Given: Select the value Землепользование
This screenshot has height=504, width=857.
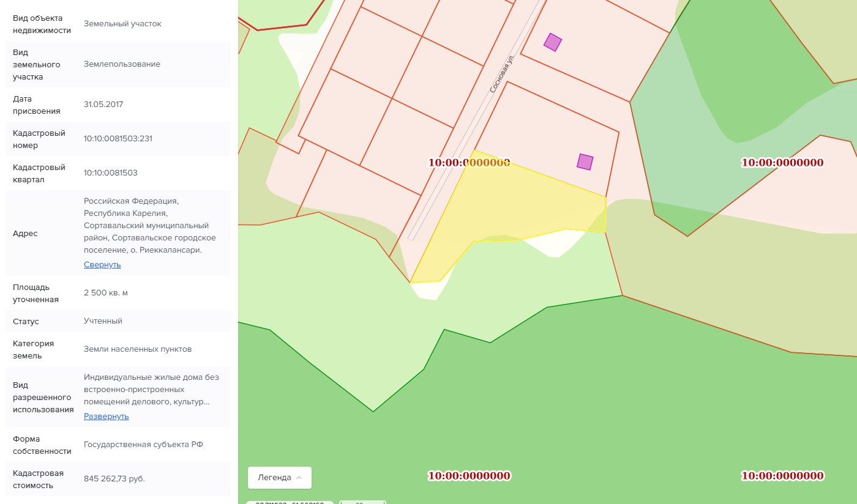Looking at the screenshot, I should pyautogui.click(x=122, y=64).
